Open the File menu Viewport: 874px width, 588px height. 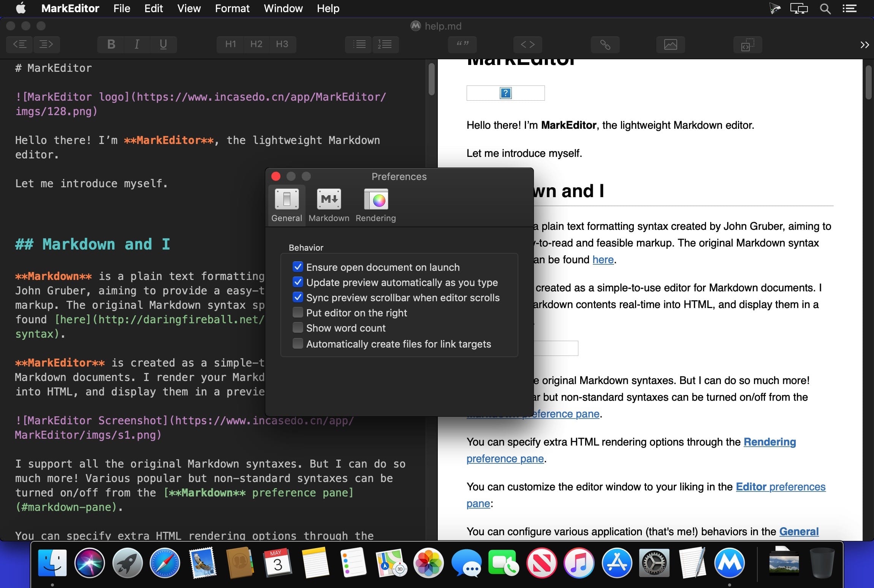coord(122,8)
